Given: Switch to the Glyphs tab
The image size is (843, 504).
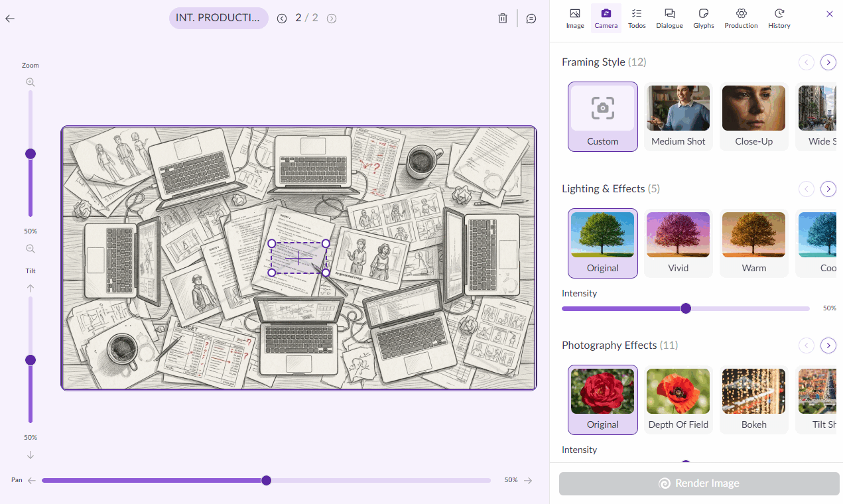Looking at the screenshot, I should point(704,19).
